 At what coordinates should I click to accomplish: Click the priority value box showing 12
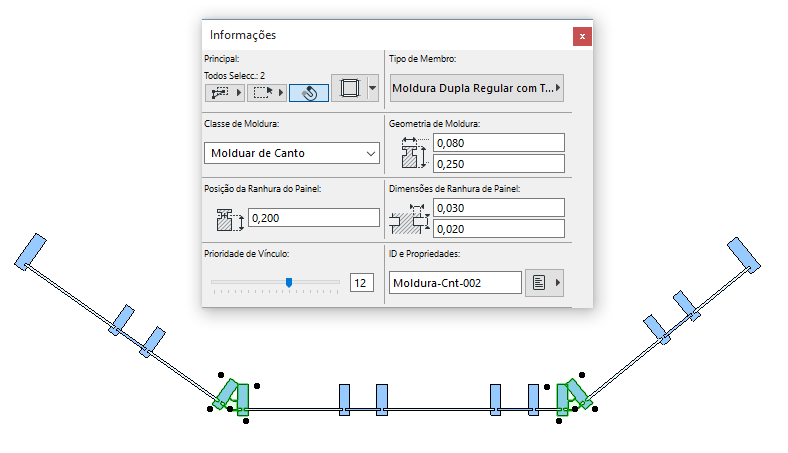tap(360, 283)
